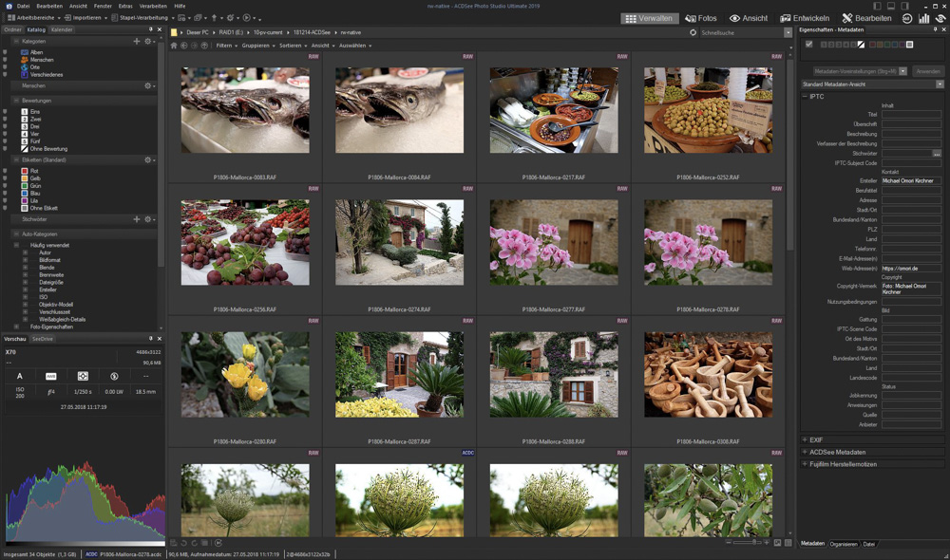The image size is (950, 560).
Task: Open the gear tools icon in the main toolbar
Action: click(x=231, y=18)
